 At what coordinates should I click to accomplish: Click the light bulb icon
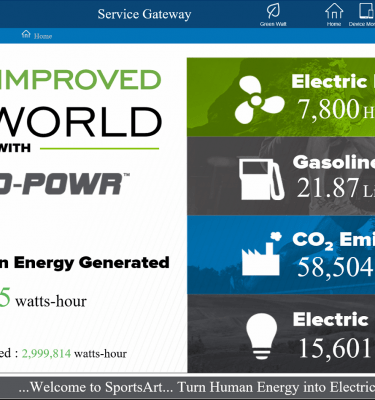[x=262, y=336]
